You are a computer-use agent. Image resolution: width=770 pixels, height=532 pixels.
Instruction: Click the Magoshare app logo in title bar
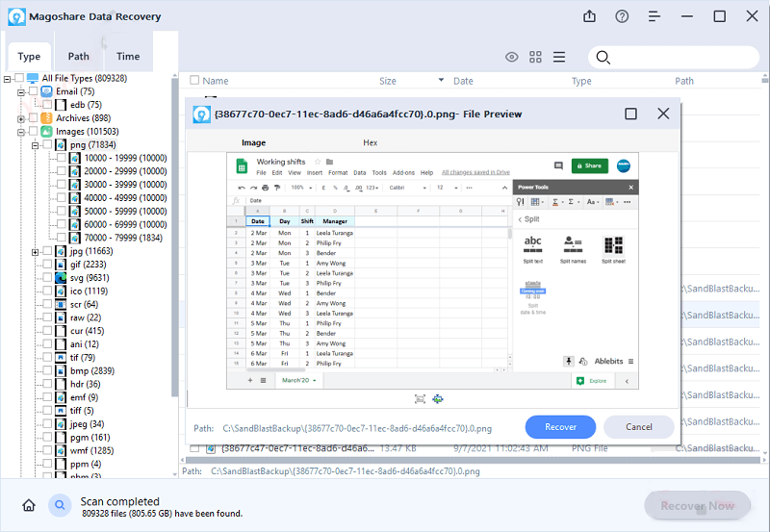click(x=16, y=16)
